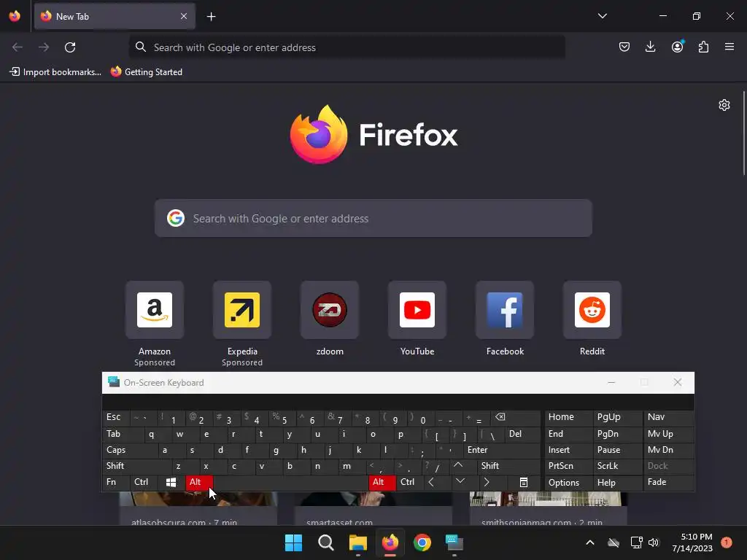This screenshot has height=560, width=747.
Task: Click the Mv Up key on On-Screen Keyboard
Action: (x=668, y=434)
